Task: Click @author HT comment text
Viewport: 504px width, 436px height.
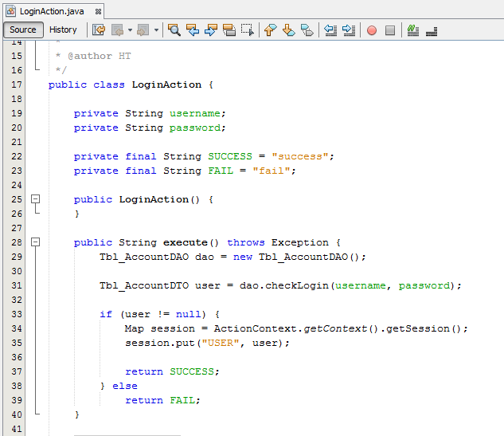Action: click(x=99, y=56)
